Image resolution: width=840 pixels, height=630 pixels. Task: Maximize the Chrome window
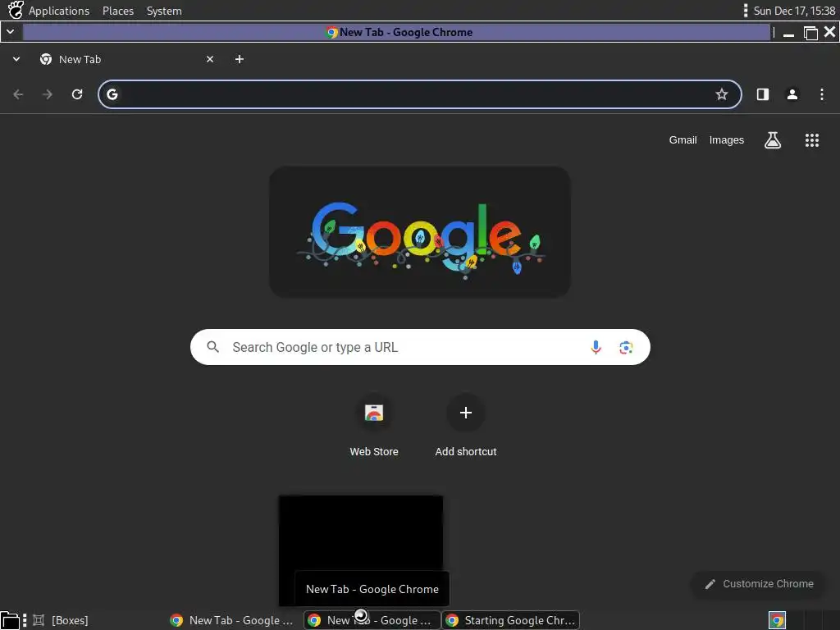coord(810,33)
